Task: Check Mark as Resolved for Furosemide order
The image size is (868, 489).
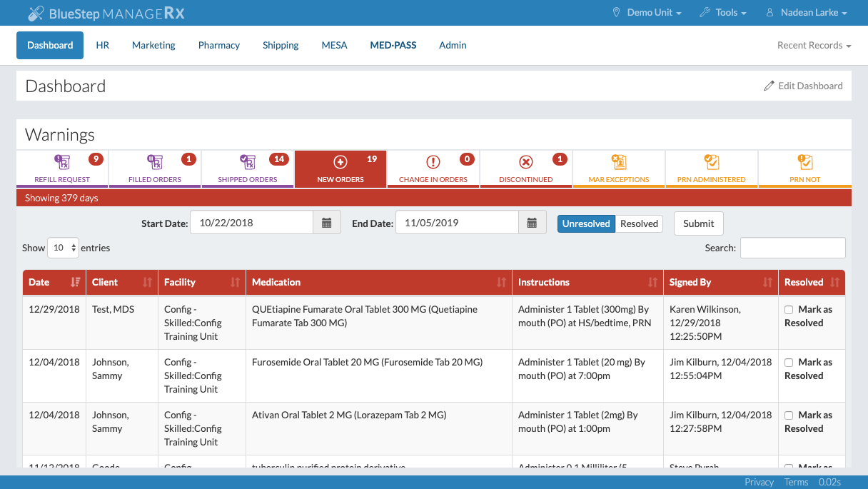Action: (x=789, y=363)
